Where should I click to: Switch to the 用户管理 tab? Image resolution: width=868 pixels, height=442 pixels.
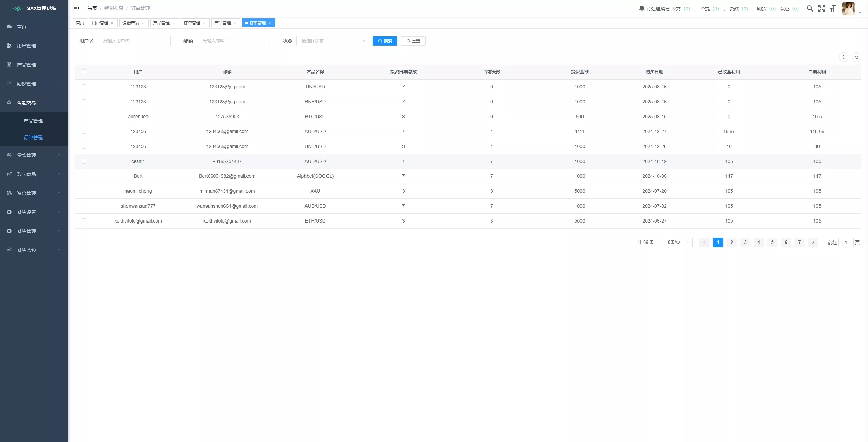pyautogui.click(x=100, y=23)
